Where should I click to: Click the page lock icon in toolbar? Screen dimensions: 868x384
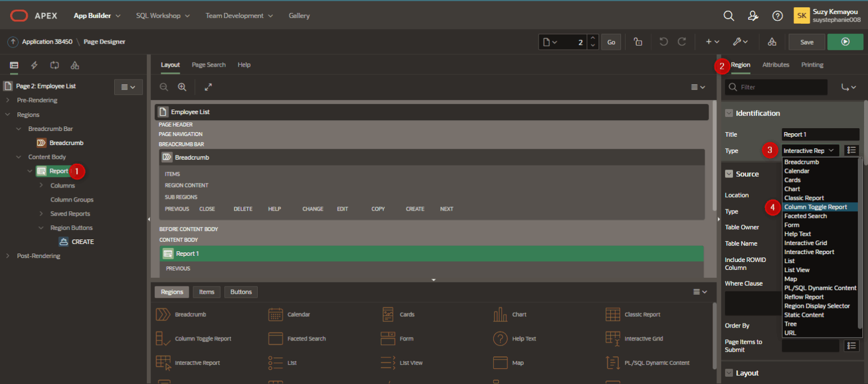point(638,42)
